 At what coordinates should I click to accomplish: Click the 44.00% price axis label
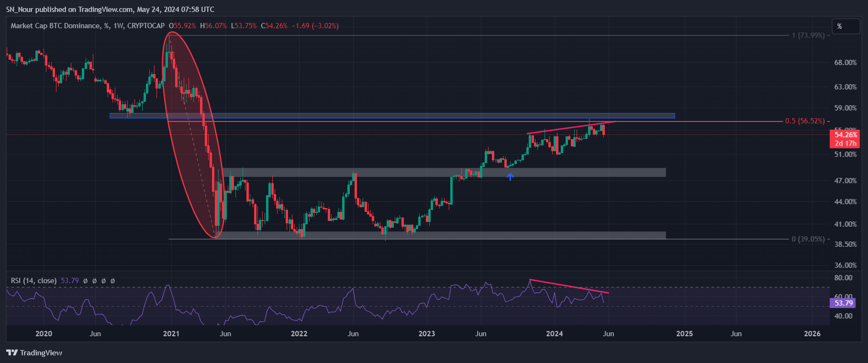click(846, 202)
